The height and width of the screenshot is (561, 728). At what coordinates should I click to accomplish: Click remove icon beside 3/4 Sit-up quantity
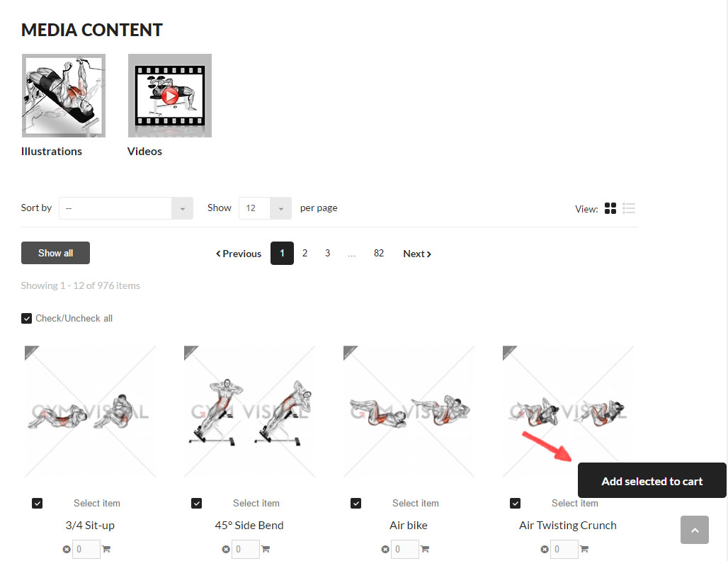coord(67,550)
